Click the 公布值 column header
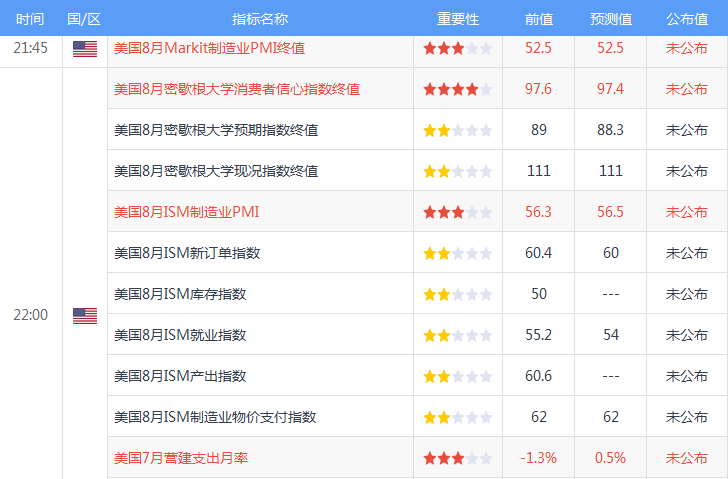Image resolution: width=728 pixels, height=479 pixels. (x=687, y=19)
